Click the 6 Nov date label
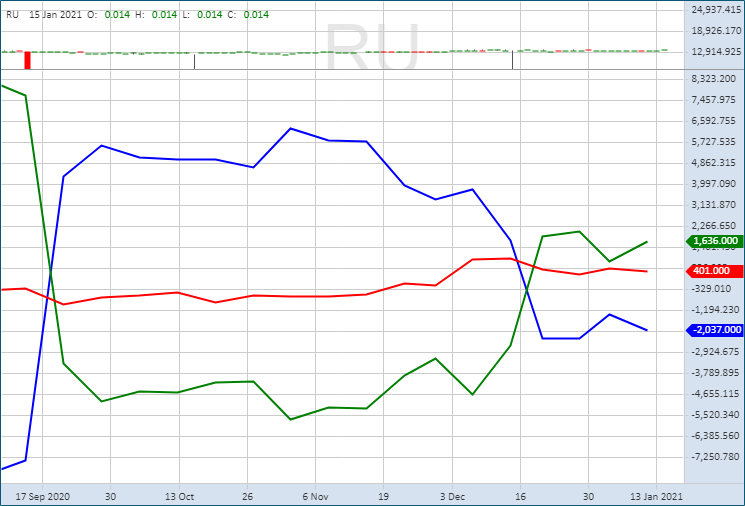Screen dimensions: 745x506 [315, 496]
